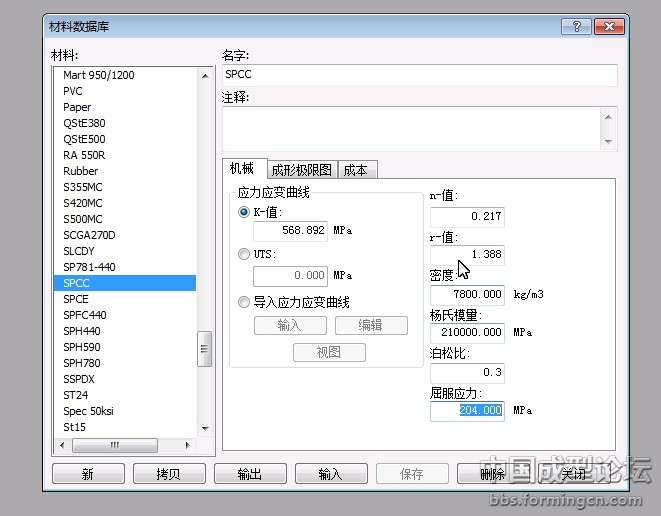Click the 机械 tab

242,169
